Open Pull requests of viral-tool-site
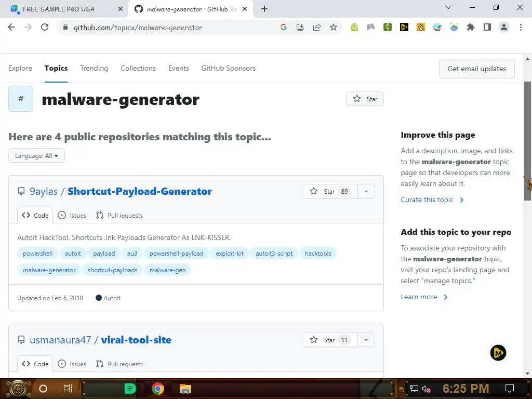Screen dimensions: 532x399 pyautogui.click(x=119, y=364)
